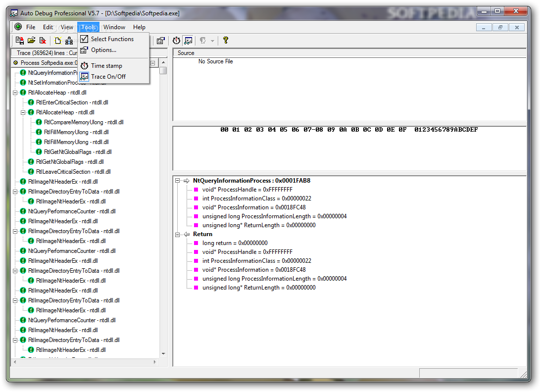Restore the inner document window

pyautogui.click(x=500, y=27)
